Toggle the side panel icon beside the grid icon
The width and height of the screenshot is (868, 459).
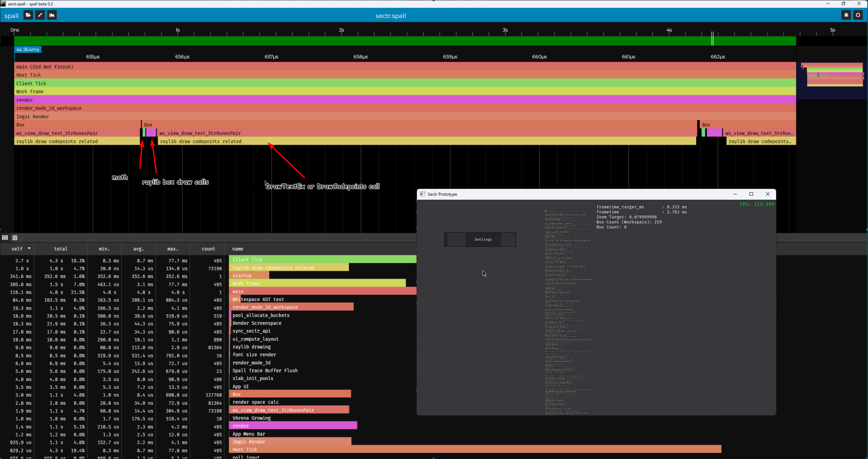(x=15, y=237)
